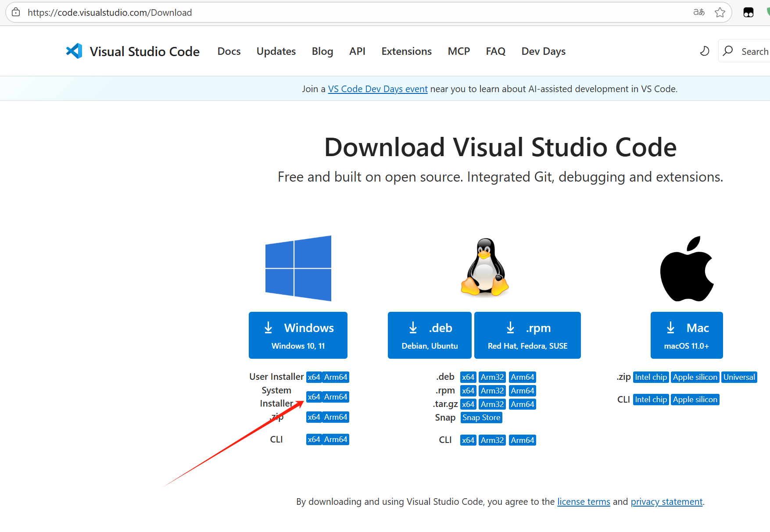Open the VS Code Dev Days event link
770x532 pixels.
[x=377, y=89]
